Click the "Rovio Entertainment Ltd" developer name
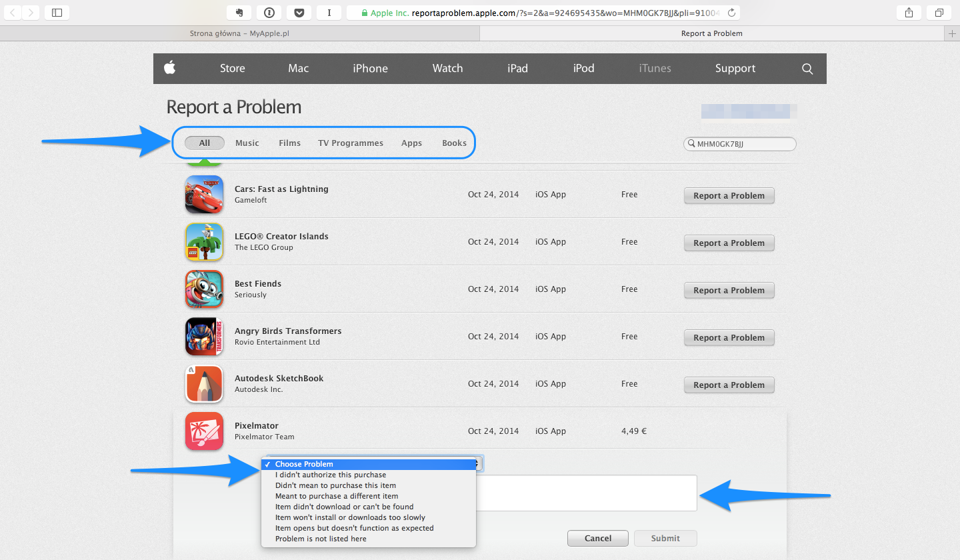 point(277,342)
